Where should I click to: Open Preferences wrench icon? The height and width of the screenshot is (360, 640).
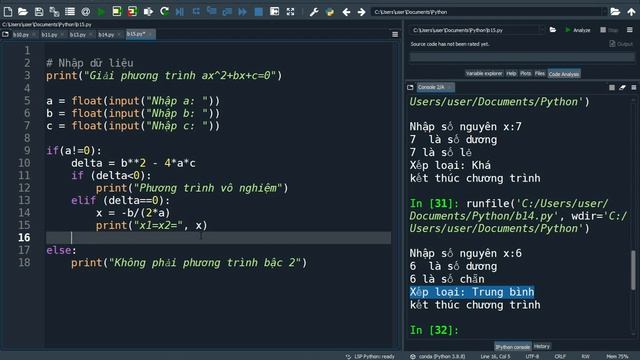tap(314, 12)
